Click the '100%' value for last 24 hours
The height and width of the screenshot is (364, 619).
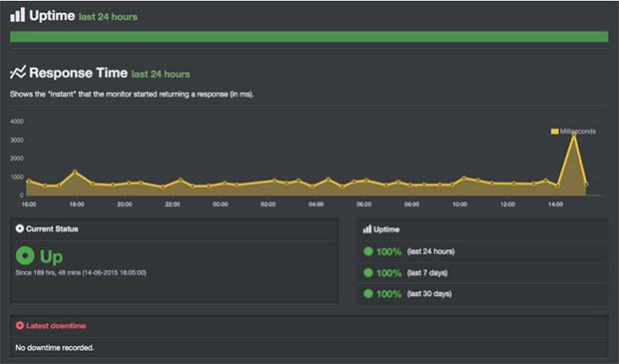[x=388, y=251]
